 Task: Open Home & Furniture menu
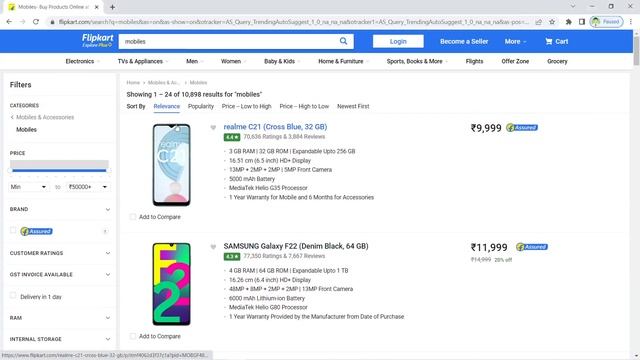[343, 61]
